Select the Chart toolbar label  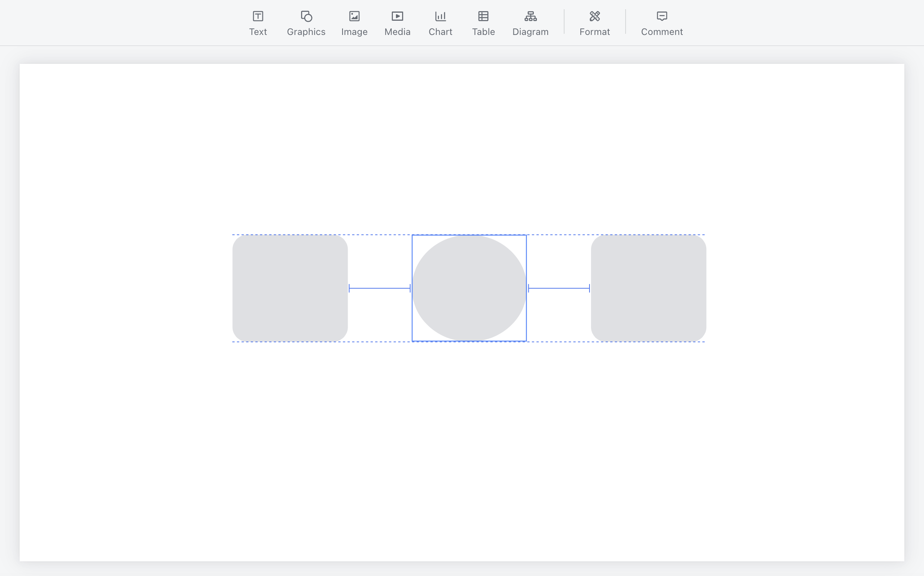tap(440, 32)
